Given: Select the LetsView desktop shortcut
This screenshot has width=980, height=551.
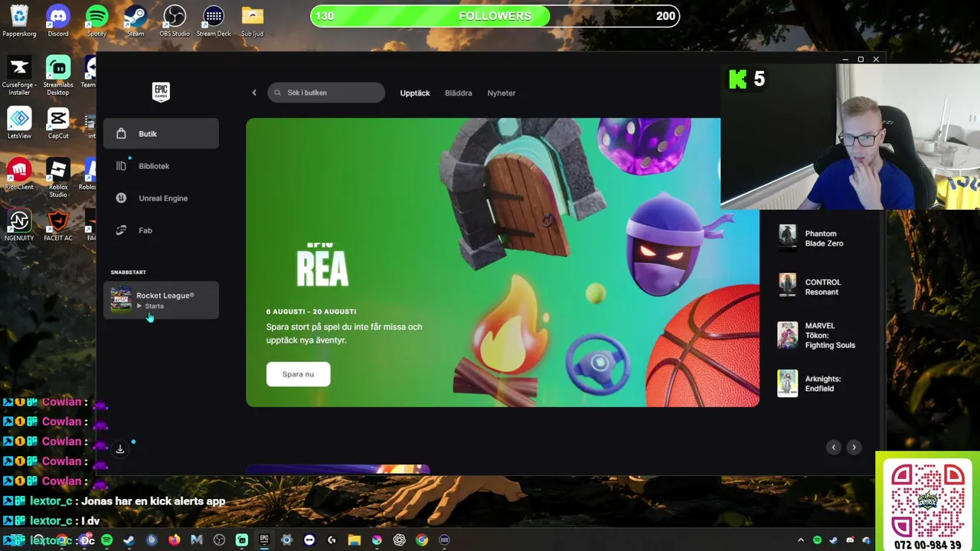Looking at the screenshot, I should click(19, 122).
